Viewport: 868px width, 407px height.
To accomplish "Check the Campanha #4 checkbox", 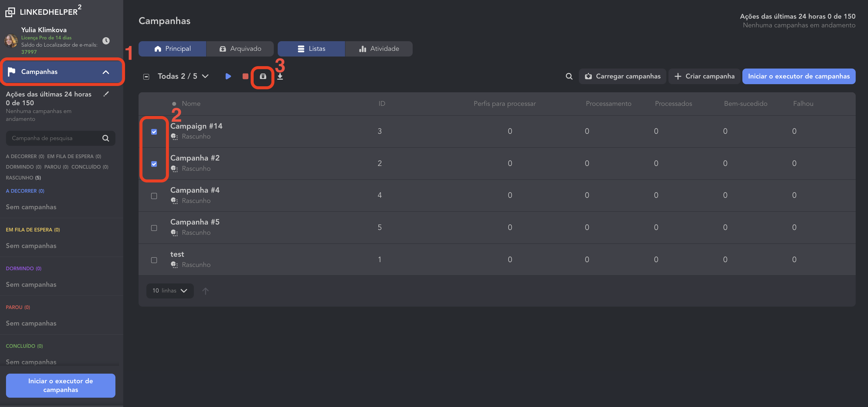I will coord(154,196).
